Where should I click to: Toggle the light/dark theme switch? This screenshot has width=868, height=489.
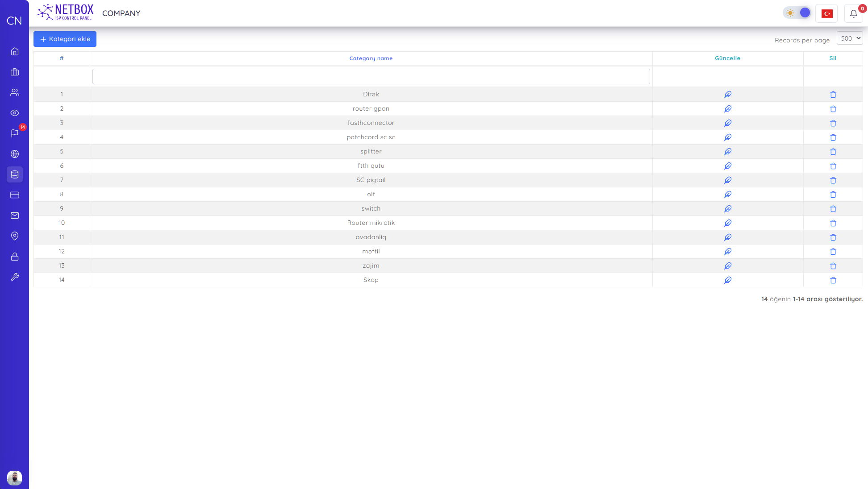pos(797,13)
